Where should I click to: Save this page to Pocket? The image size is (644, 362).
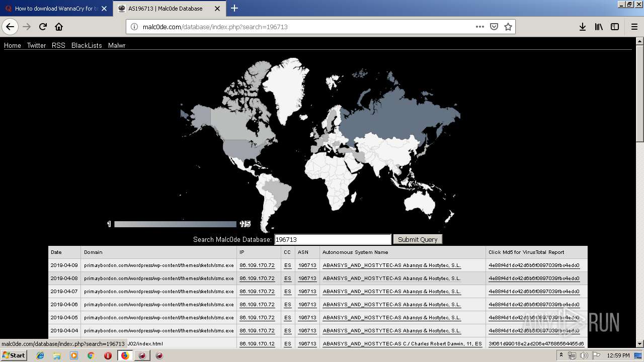tap(494, 27)
